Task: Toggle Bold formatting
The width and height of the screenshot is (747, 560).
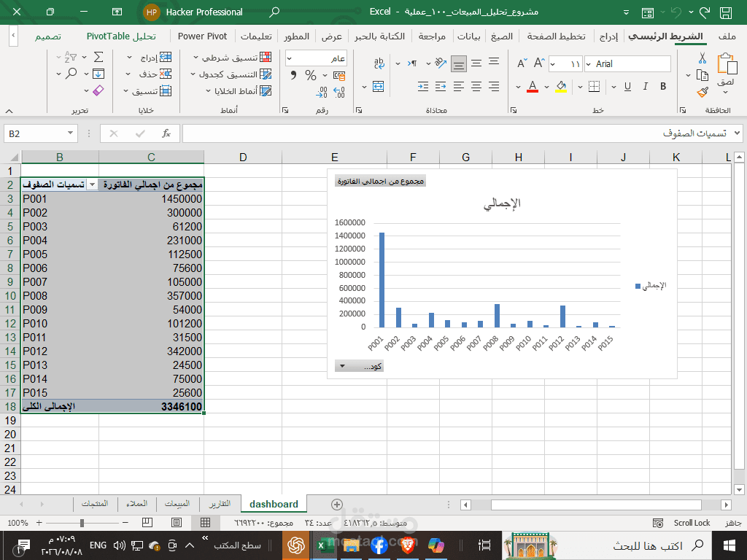Action: pos(662,86)
